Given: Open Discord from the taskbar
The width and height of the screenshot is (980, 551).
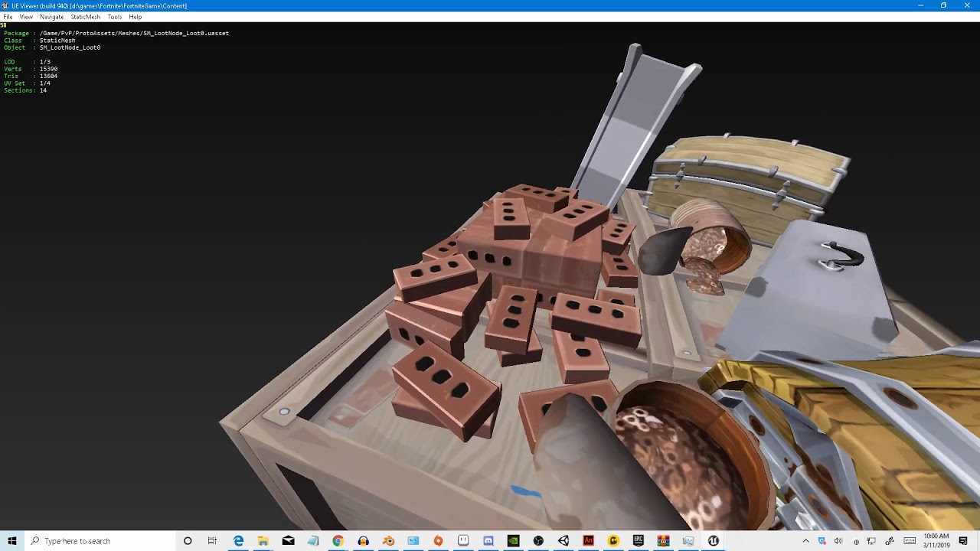Looking at the screenshot, I should pyautogui.click(x=488, y=541).
